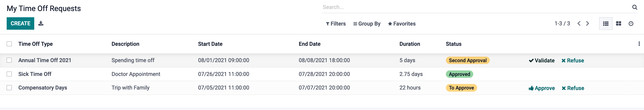Switch to list view
The image size is (644, 110).
point(605,23)
